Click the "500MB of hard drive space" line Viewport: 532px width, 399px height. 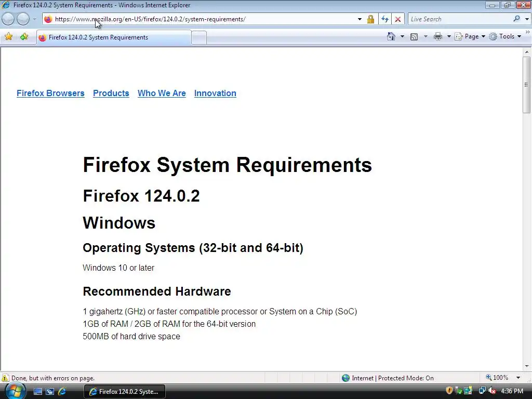(x=131, y=336)
